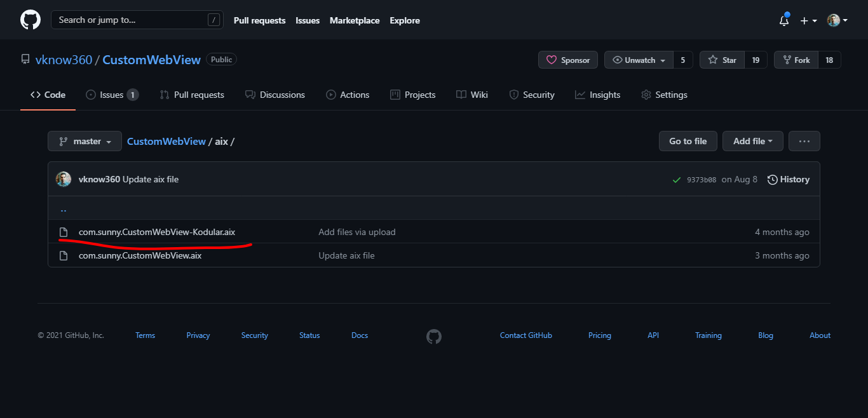This screenshot has width=868, height=418.
Task: Click file icon beside CustomWebView-Kodular.aix
Action: click(64, 232)
